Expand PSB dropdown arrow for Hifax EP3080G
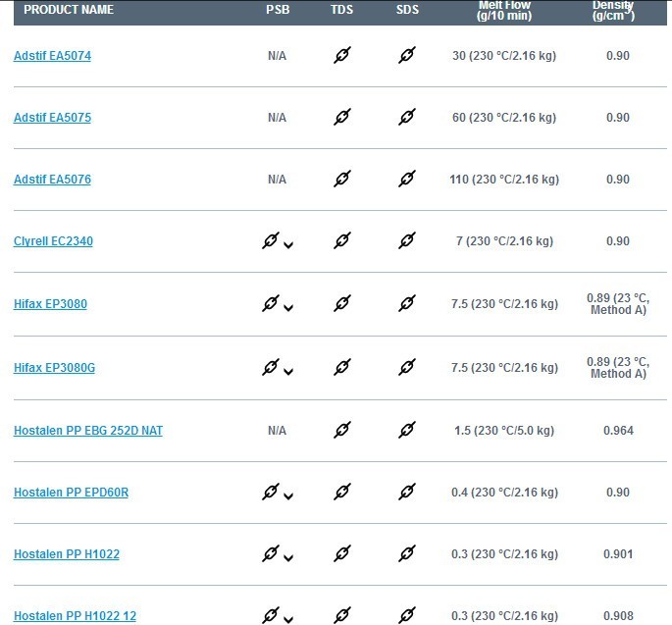Image resolution: width=672 pixels, height=625 pixels. 288,372
